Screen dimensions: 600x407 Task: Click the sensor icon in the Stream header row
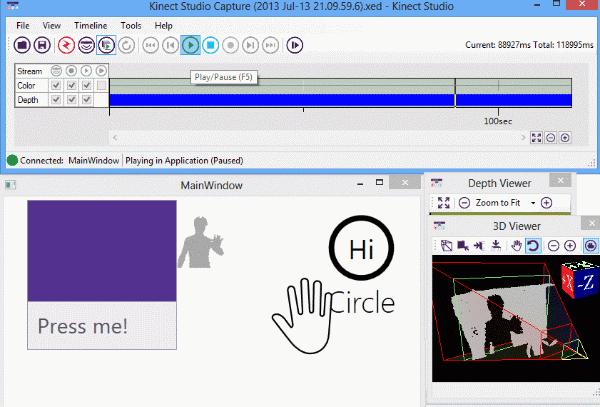point(56,71)
